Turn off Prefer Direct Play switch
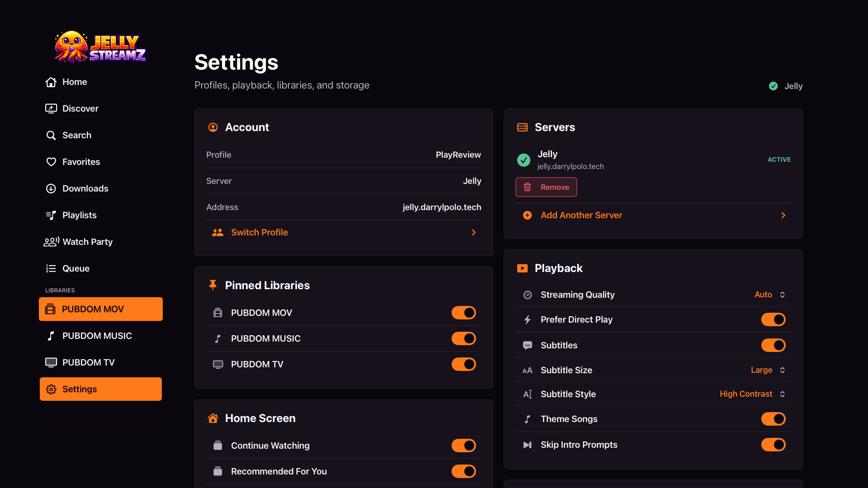 click(774, 319)
